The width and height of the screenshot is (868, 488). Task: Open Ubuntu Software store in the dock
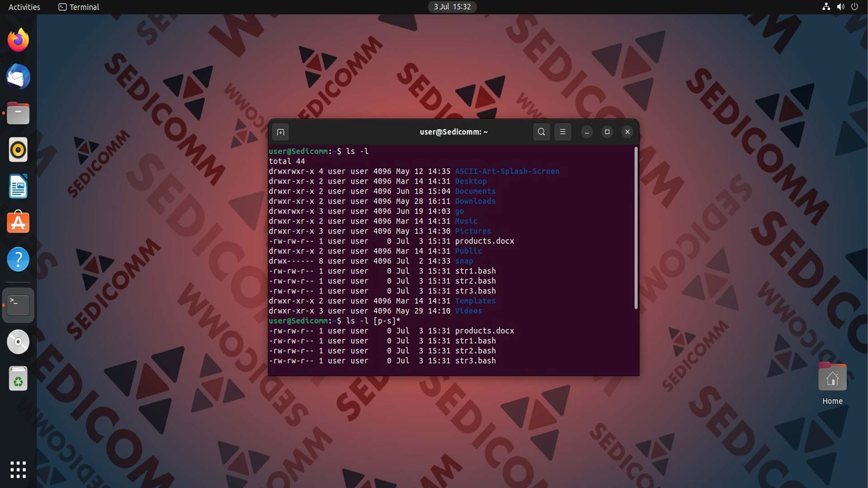[18, 223]
